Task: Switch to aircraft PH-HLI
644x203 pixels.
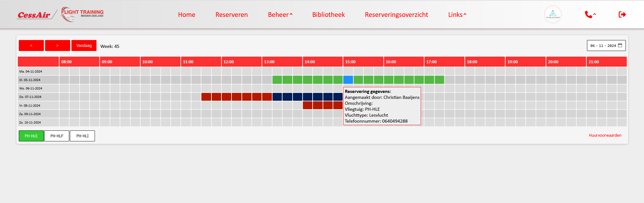Action: (x=82, y=136)
